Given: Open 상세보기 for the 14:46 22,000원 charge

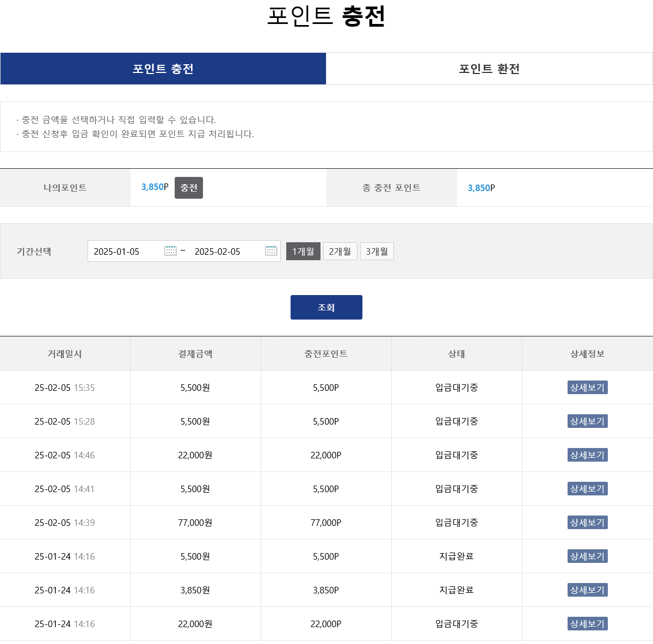Looking at the screenshot, I should (587, 455).
